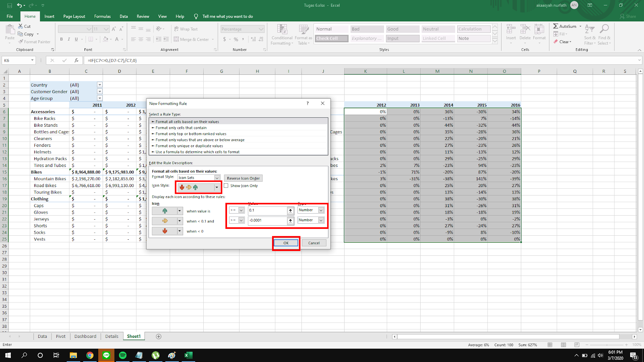Click range selector icon beside value 0.1
This screenshot has height=362, width=644.
point(290,210)
